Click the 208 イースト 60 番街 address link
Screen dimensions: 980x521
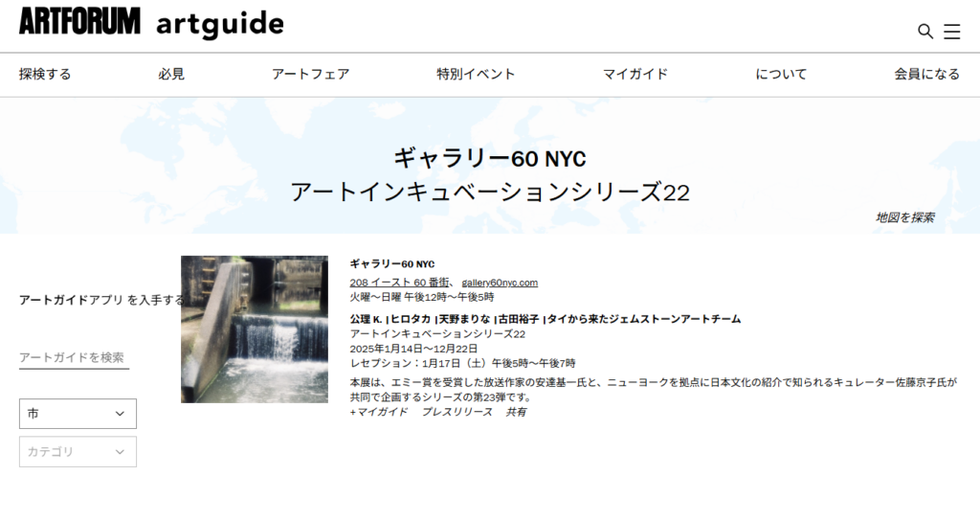pos(400,283)
